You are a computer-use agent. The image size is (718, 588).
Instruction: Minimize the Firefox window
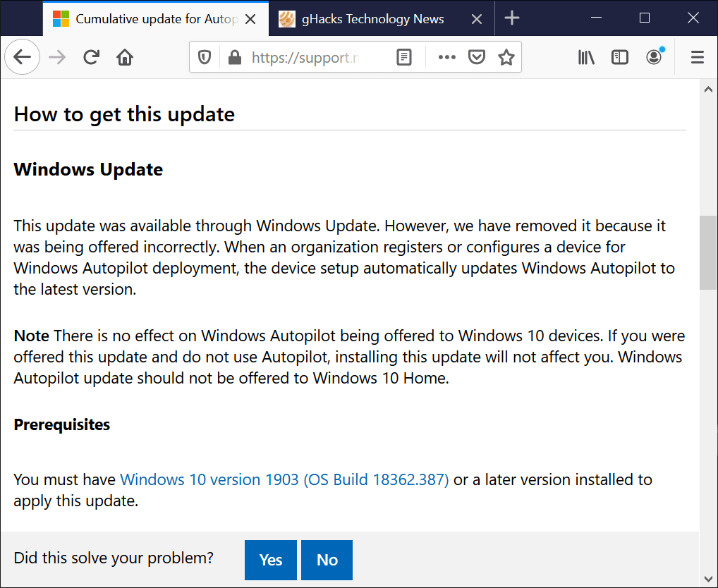coord(596,18)
